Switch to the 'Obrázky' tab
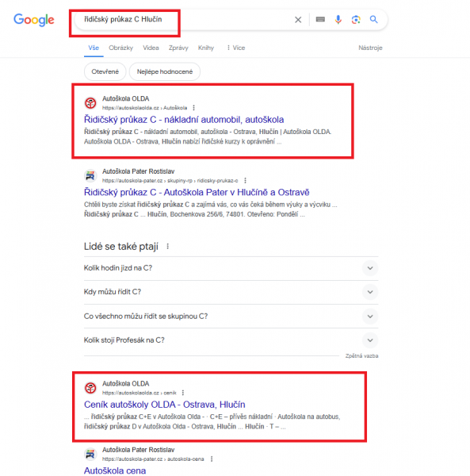Image resolution: width=470 pixels, height=476 pixels. click(x=120, y=48)
